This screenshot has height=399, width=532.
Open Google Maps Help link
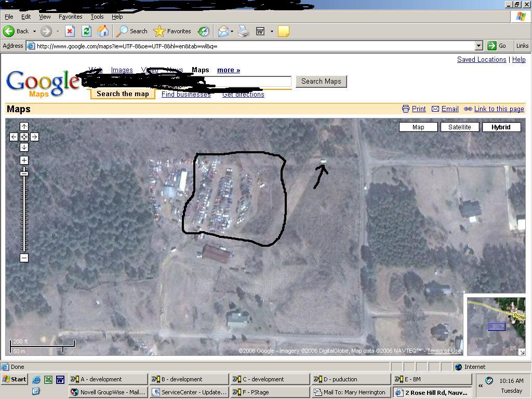[519, 59]
